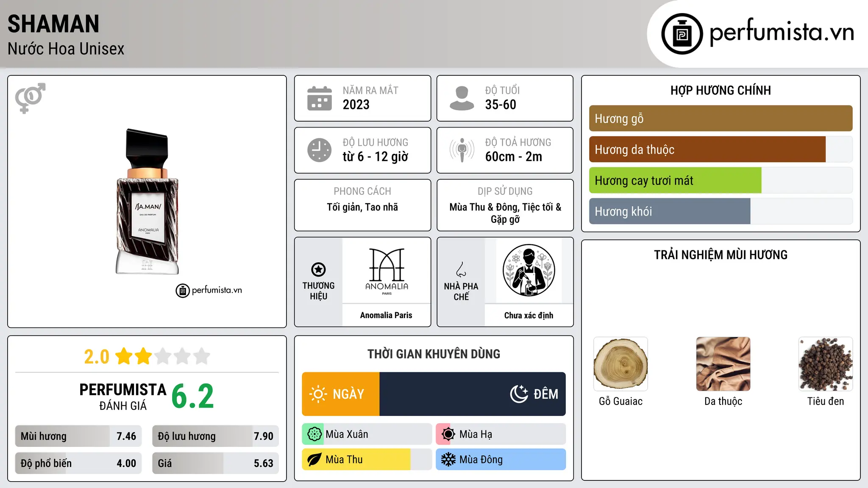Click the age range value 35-60
Screen dimensions: 868x488
tap(501, 105)
